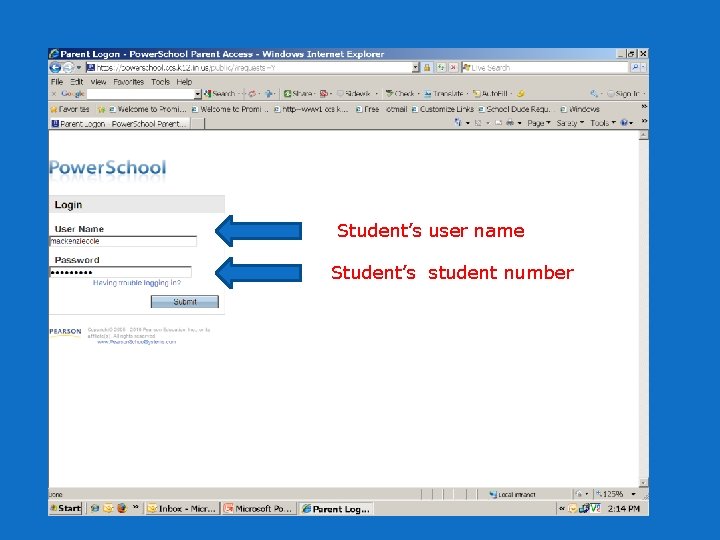Click the red Stop loading icon
This screenshot has width=720, height=540.
(x=453, y=68)
